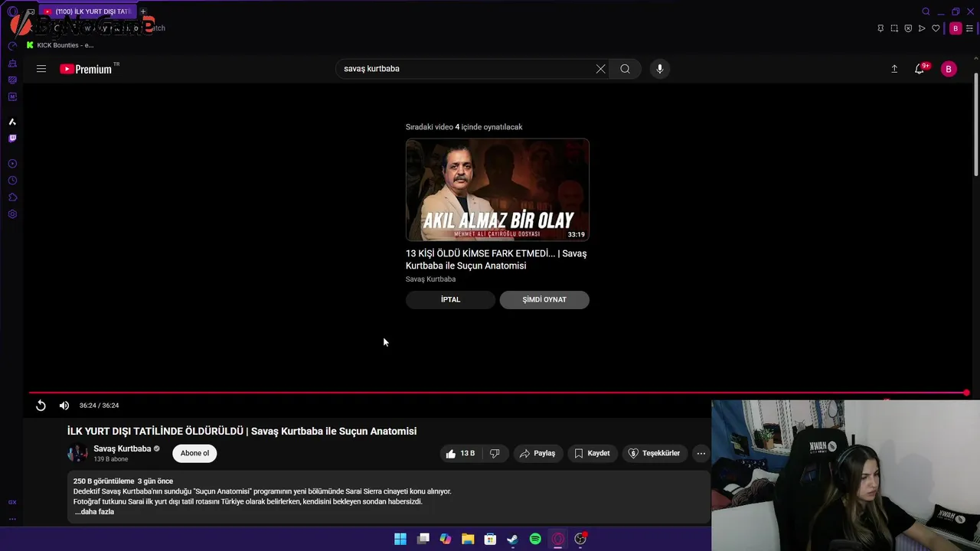Viewport: 980px width, 551px height.
Task: Click the magnifier search button beside the search box
Action: [x=626, y=69]
